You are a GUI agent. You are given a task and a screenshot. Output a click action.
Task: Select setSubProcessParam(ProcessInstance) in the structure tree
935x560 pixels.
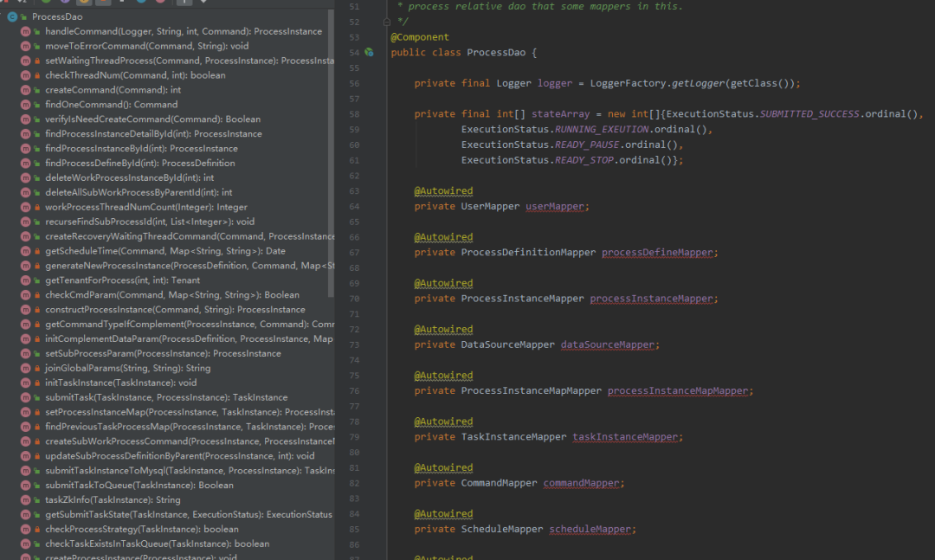click(x=163, y=353)
